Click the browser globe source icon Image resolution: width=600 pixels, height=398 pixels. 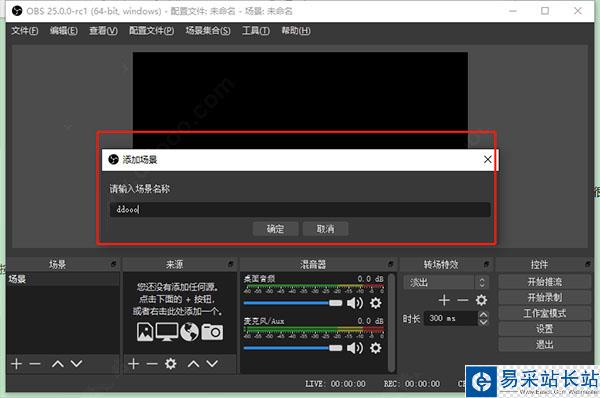(x=189, y=332)
